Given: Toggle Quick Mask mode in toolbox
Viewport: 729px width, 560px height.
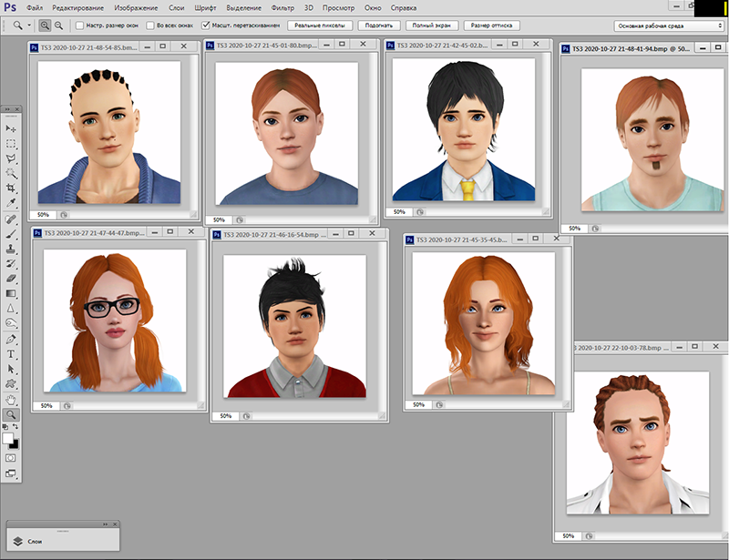Looking at the screenshot, I should click(11, 458).
